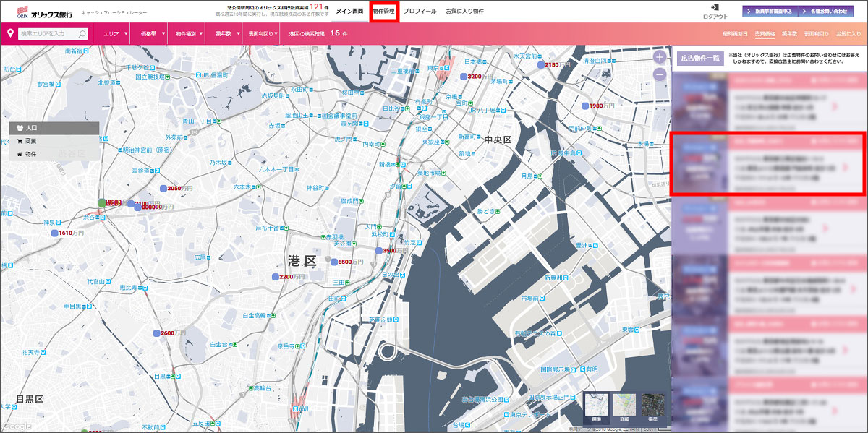This screenshot has width=868, height=433.
Task: Sort by 最終更新日
Action: 735,34
